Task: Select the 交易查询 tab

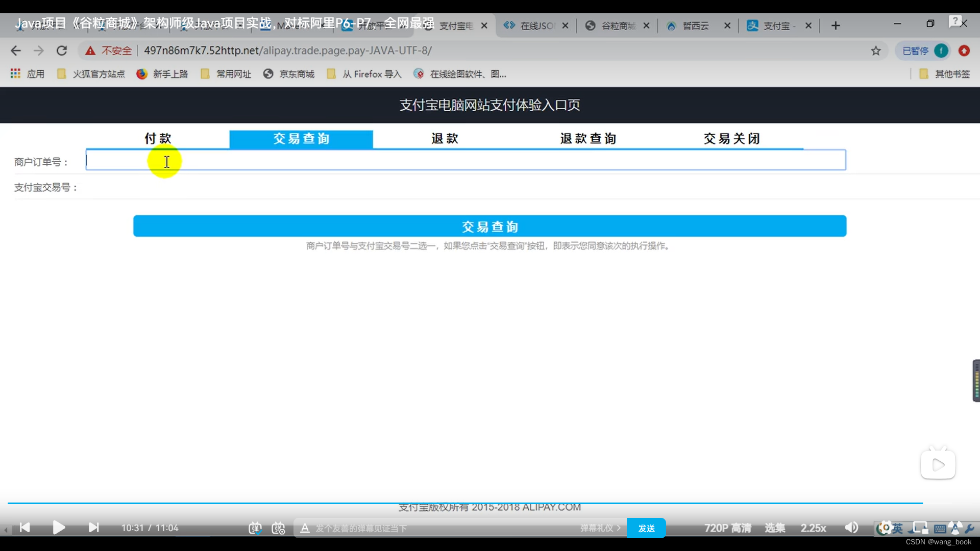Action: pyautogui.click(x=301, y=139)
